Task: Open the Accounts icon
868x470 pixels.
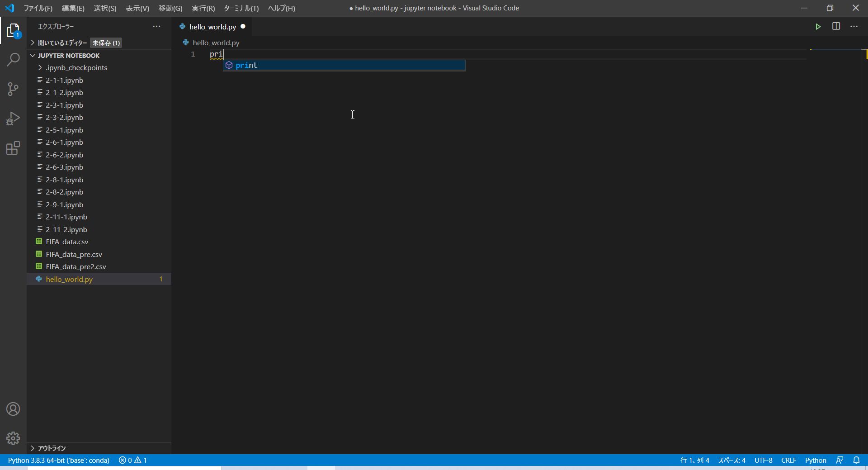Action: point(13,408)
